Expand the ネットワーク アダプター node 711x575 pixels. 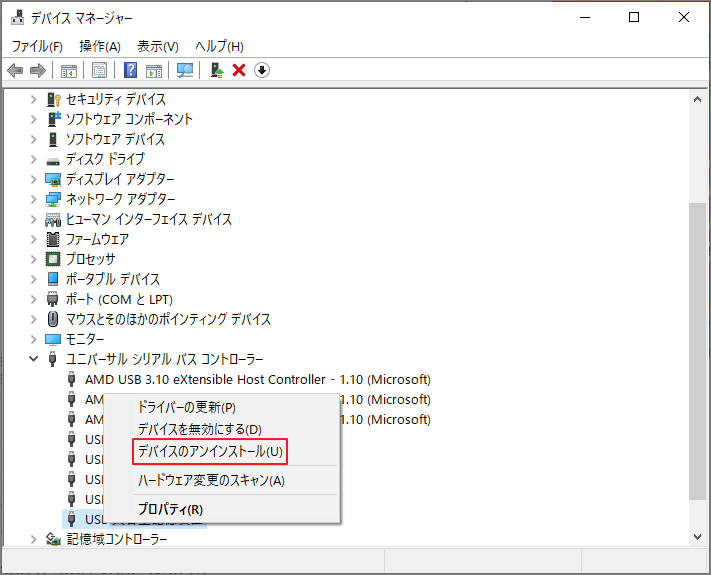34,199
